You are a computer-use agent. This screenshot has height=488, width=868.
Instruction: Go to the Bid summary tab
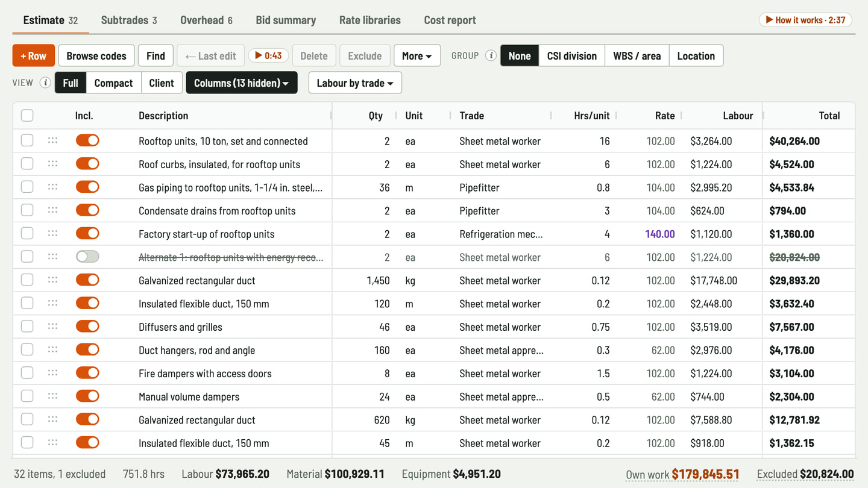286,20
